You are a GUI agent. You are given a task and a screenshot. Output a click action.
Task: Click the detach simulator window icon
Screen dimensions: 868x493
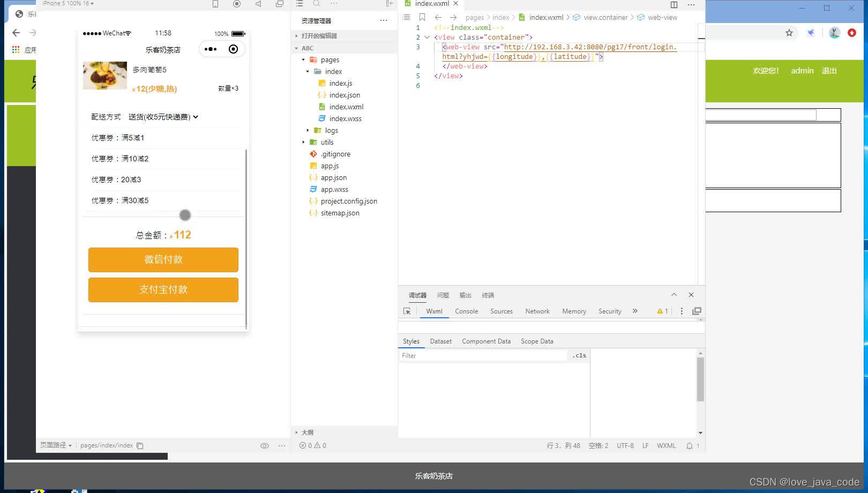click(x=280, y=4)
